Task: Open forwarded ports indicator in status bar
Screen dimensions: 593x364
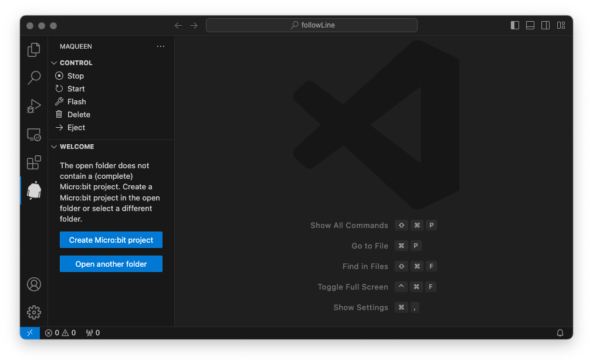Action: (x=93, y=332)
